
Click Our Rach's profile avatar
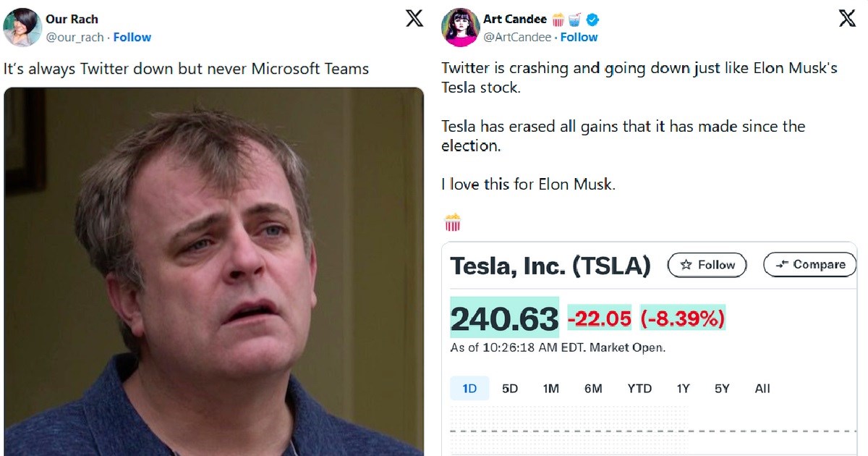[22, 28]
